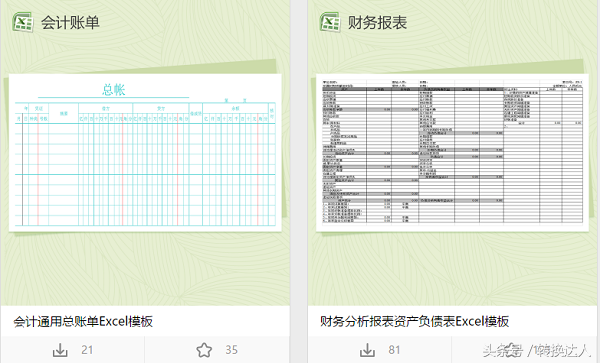Open 会计通用总账单Excel模板 title link
Image resolution: width=600 pixels, height=363 pixels.
click(x=83, y=321)
